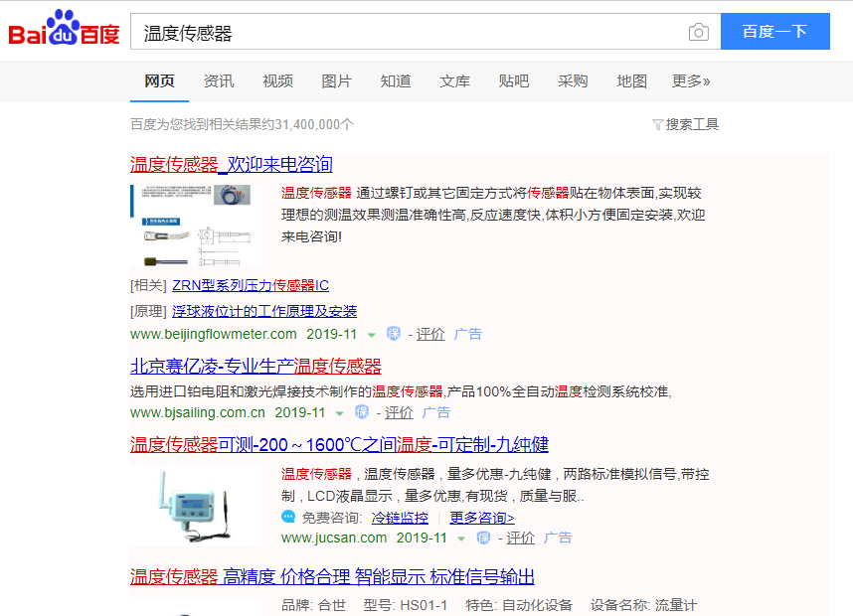Click the 百度一下 search button
Screen dimensions: 853x616
pos(775,32)
